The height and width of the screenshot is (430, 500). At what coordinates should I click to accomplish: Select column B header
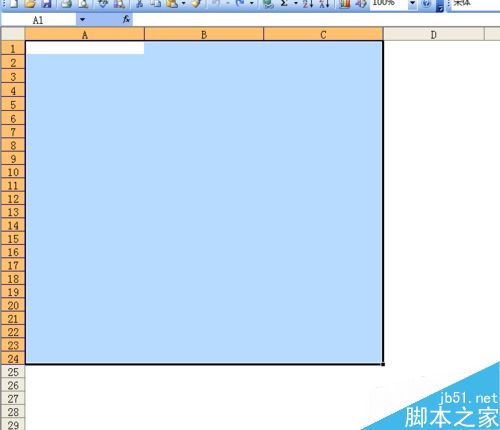(x=204, y=35)
